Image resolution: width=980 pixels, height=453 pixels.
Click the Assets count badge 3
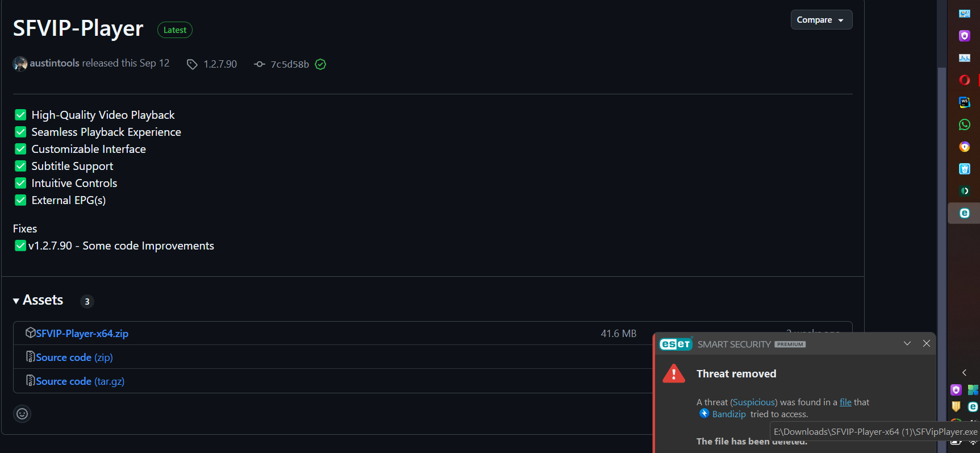pyautogui.click(x=87, y=302)
